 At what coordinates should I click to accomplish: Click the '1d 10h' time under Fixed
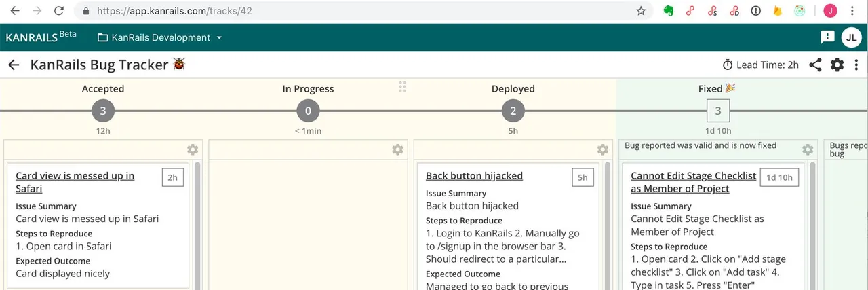[x=718, y=131]
